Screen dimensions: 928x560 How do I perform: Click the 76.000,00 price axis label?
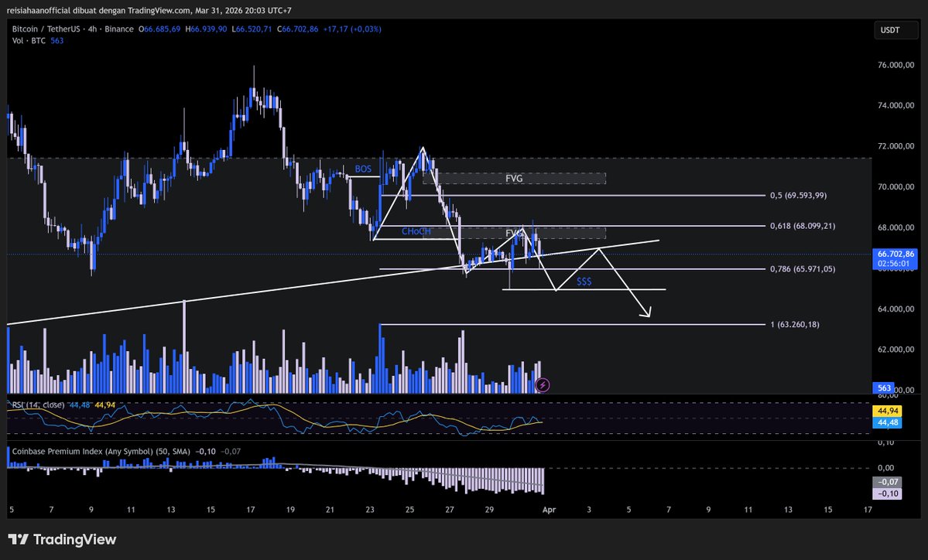click(x=896, y=65)
